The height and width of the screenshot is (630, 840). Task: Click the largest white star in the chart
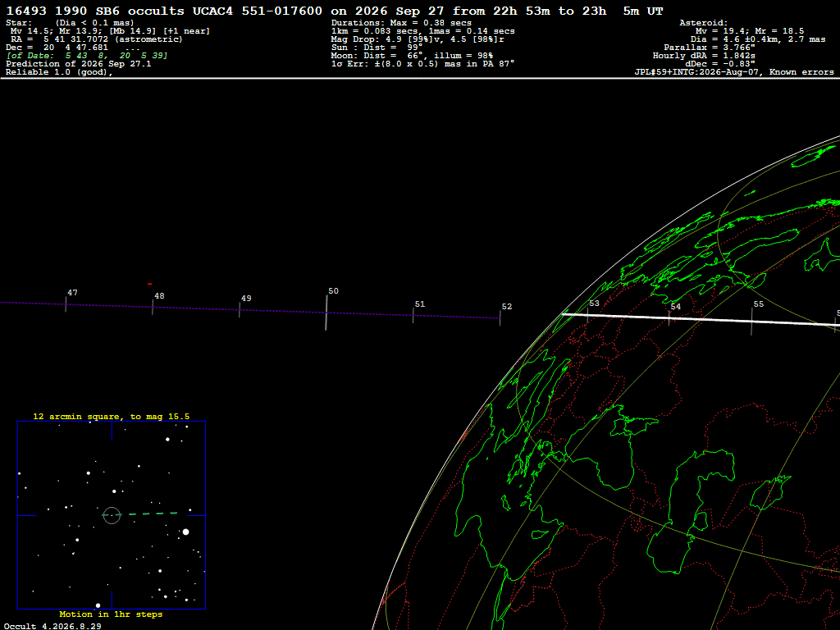(x=186, y=532)
